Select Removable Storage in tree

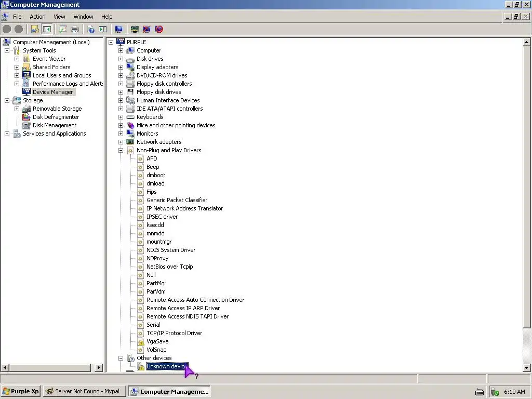[57, 109]
